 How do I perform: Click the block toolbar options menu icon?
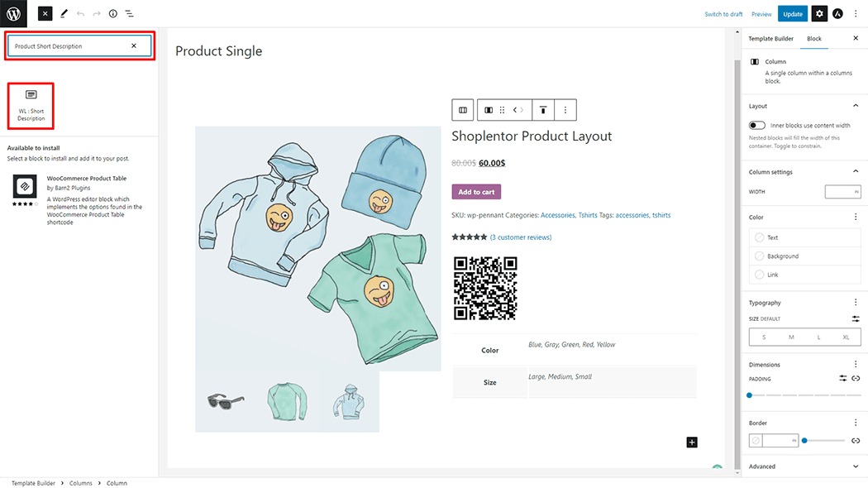[565, 110]
